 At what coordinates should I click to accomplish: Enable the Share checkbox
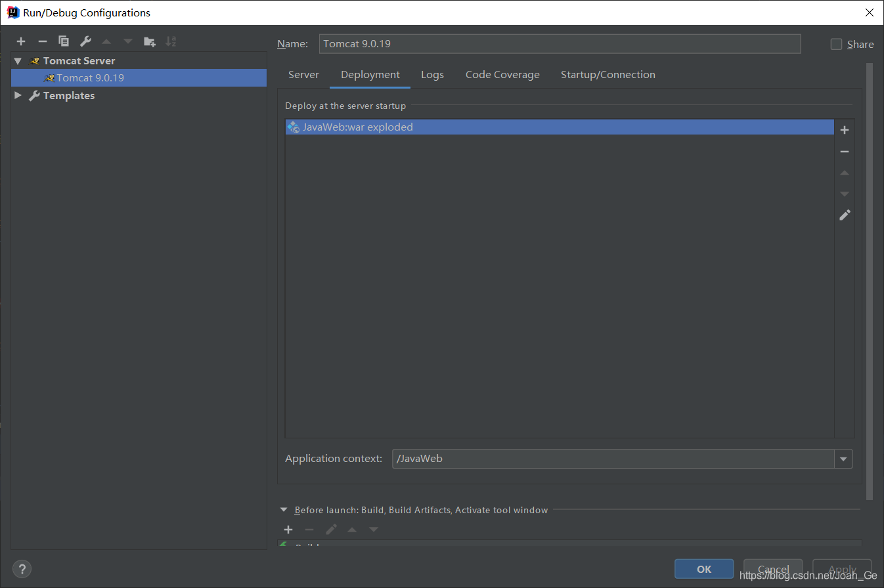(x=836, y=44)
